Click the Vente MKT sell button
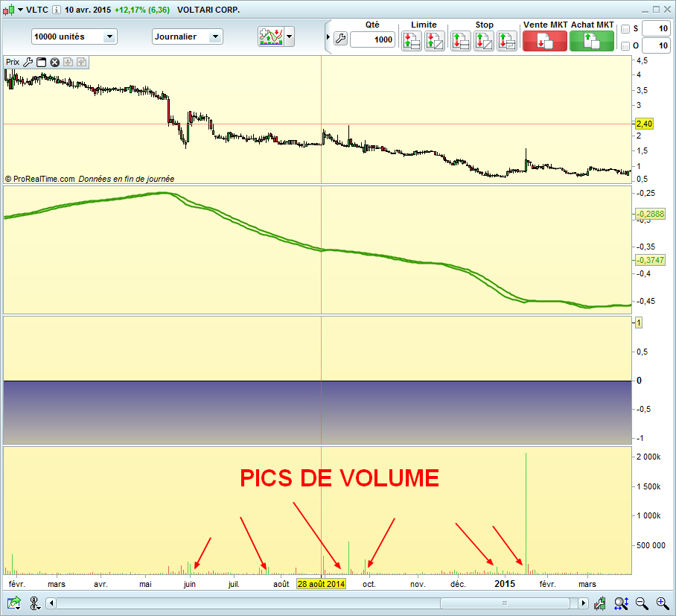676x616 pixels. point(544,40)
